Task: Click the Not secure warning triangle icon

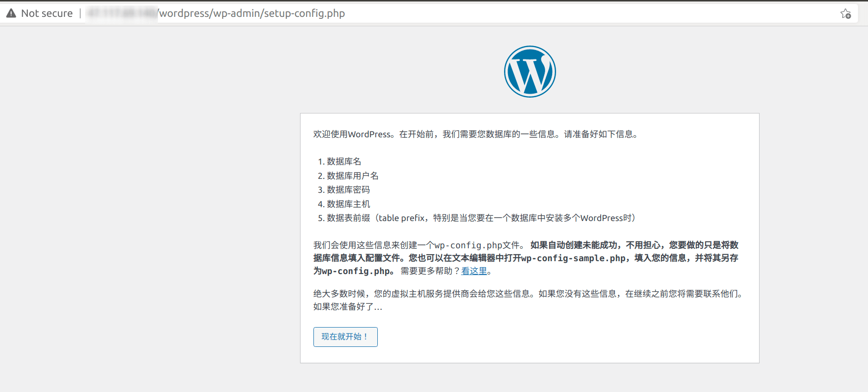Action: tap(11, 13)
